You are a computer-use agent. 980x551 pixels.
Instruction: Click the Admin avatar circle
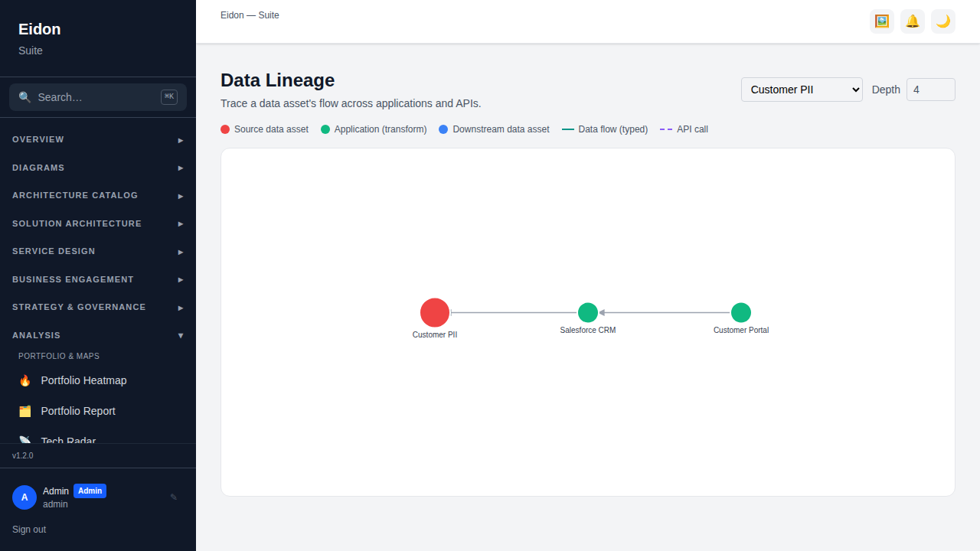[x=24, y=497]
